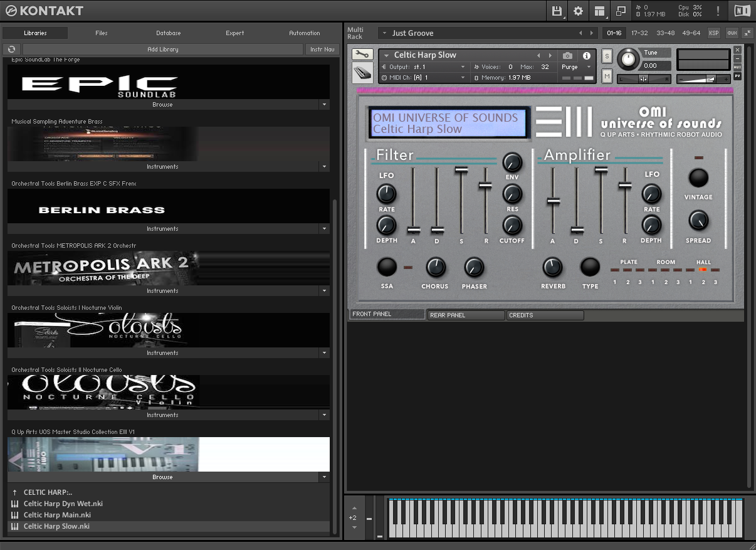Image resolution: width=756 pixels, height=550 pixels.
Task: Click the instrument keyboard thumbnail icon
Action: point(362,73)
